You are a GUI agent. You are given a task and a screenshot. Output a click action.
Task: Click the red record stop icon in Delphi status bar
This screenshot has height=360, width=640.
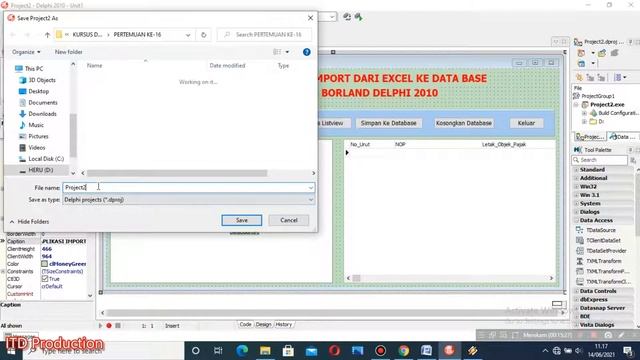click(x=109, y=326)
